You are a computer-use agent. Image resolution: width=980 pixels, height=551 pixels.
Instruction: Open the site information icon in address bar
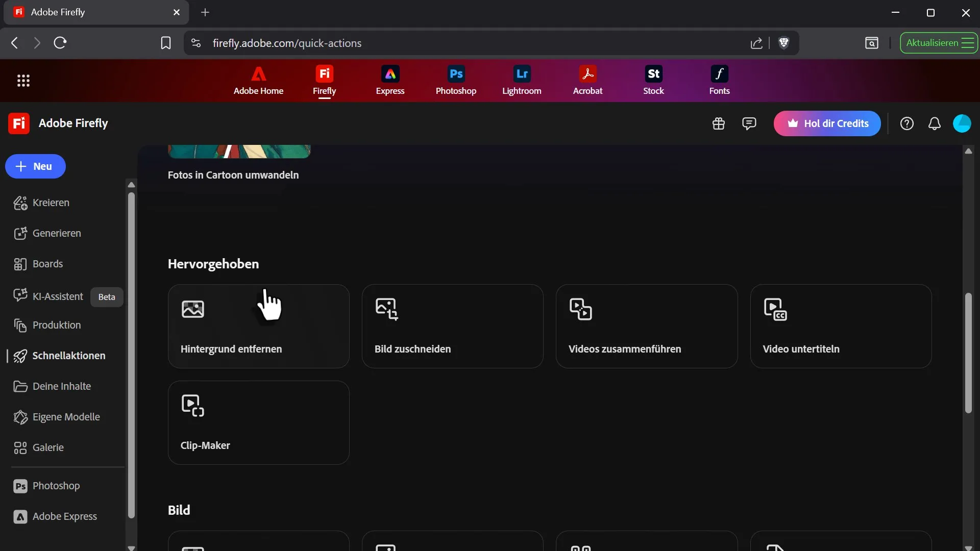pyautogui.click(x=196, y=43)
